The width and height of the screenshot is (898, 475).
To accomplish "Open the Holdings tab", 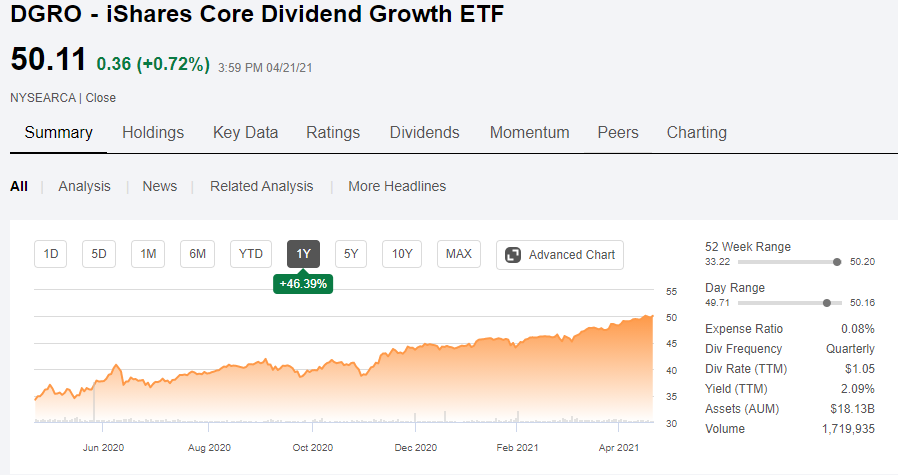I will 153,132.
